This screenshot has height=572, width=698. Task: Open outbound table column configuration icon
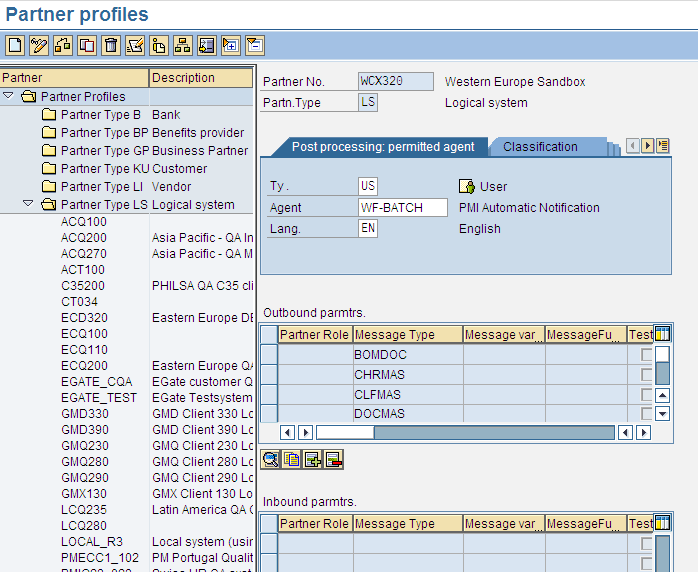point(662,334)
